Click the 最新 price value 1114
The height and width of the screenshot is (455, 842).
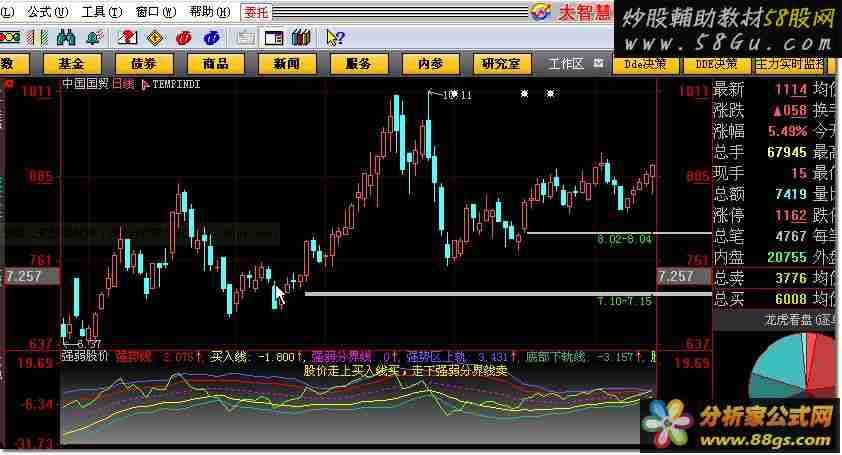790,89
